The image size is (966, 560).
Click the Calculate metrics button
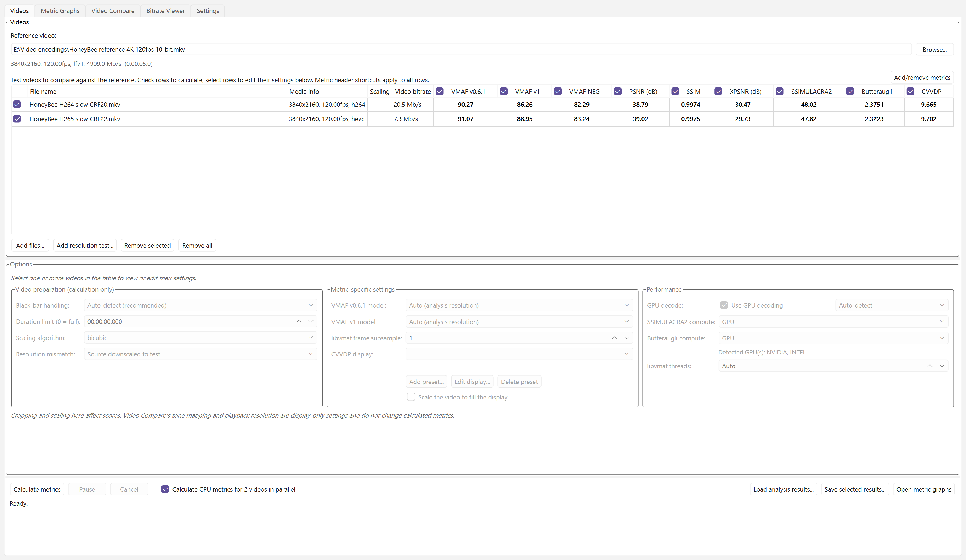tap(37, 489)
